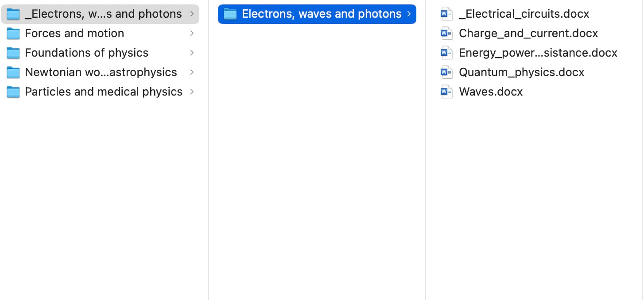Click the selected Electrons folder icon in middle column
644x300 pixels.
click(230, 14)
